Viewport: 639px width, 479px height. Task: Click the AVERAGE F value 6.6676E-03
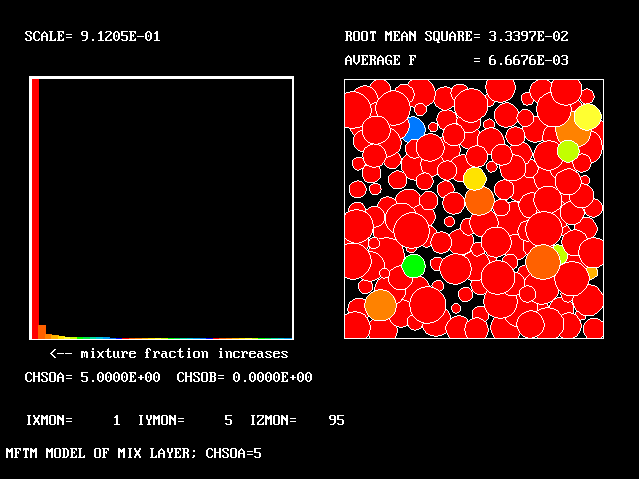[x=528, y=61]
